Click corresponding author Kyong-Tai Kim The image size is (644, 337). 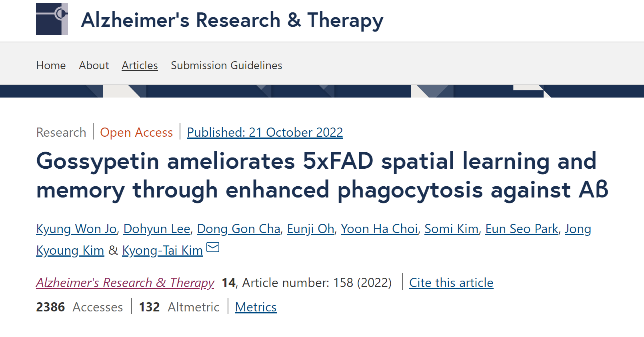(x=162, y=250)
